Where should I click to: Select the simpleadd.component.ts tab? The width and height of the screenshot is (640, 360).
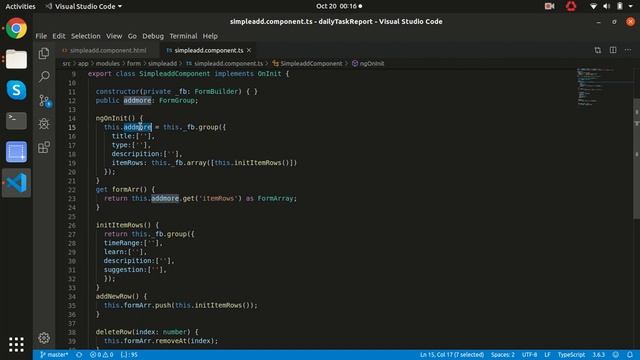pyautogui.click(x=208, y=50)
